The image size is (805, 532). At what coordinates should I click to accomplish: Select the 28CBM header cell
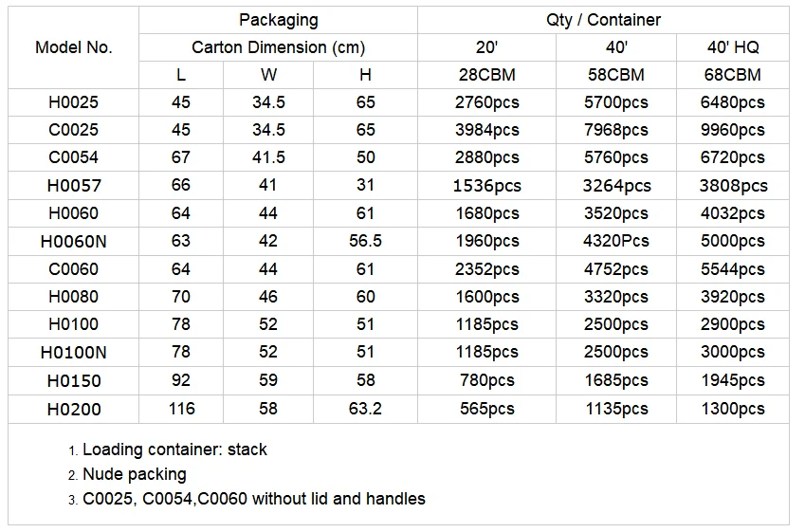[486, 75]
